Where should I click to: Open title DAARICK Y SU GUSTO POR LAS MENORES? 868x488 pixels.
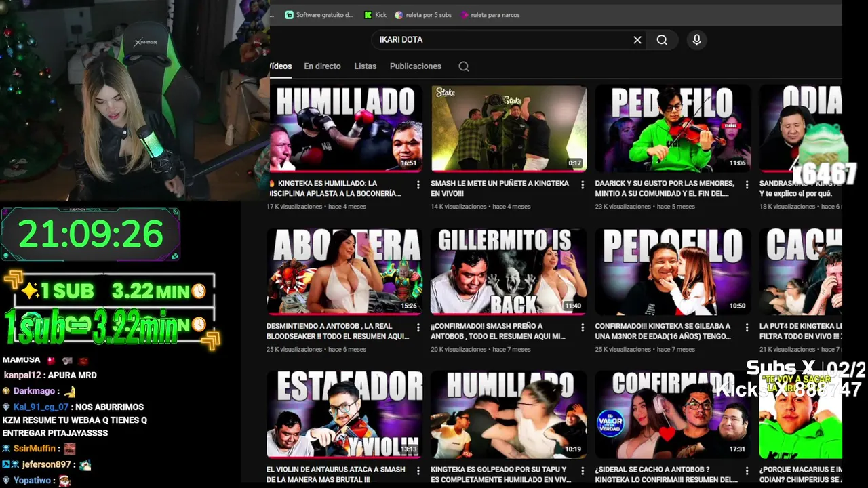(665, 188)
